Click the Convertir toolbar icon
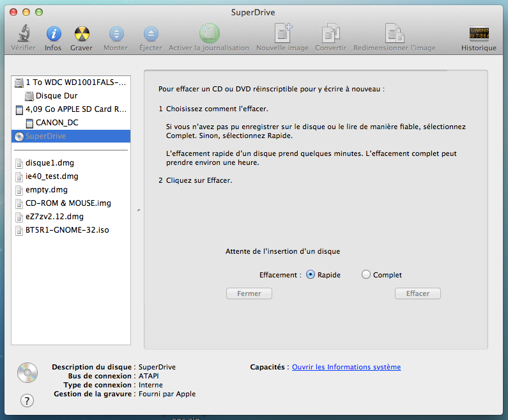 click(x=331, y=33)
